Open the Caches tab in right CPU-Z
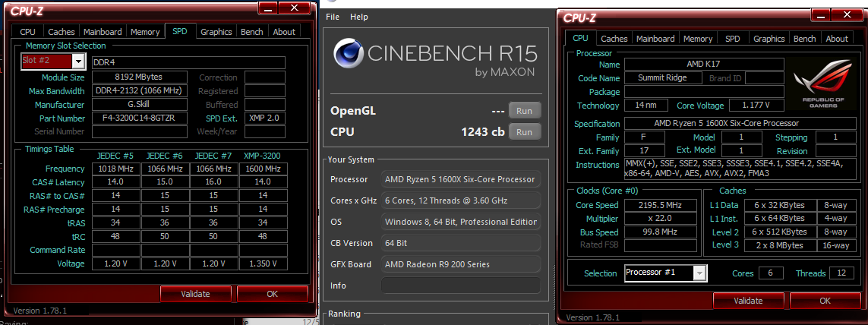The height and width of the screenshot is (325, 868). point(614,39)
